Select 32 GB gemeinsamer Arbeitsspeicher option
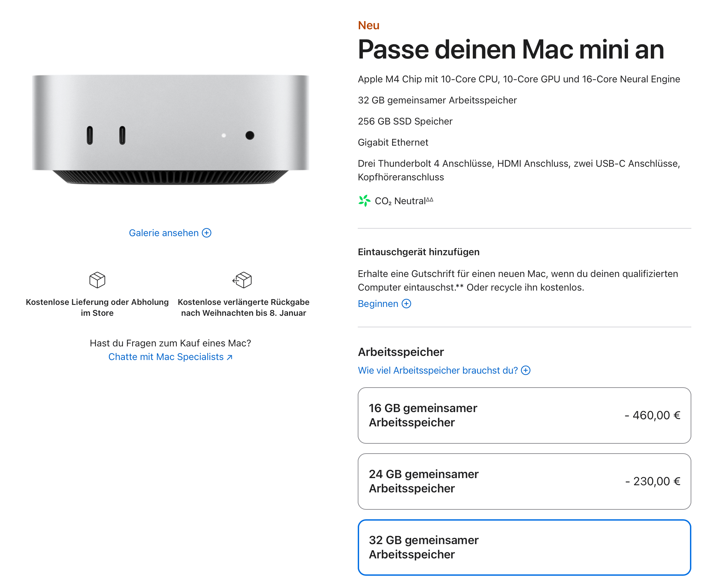This screenshot has width=708, height=588. (524, 547)
